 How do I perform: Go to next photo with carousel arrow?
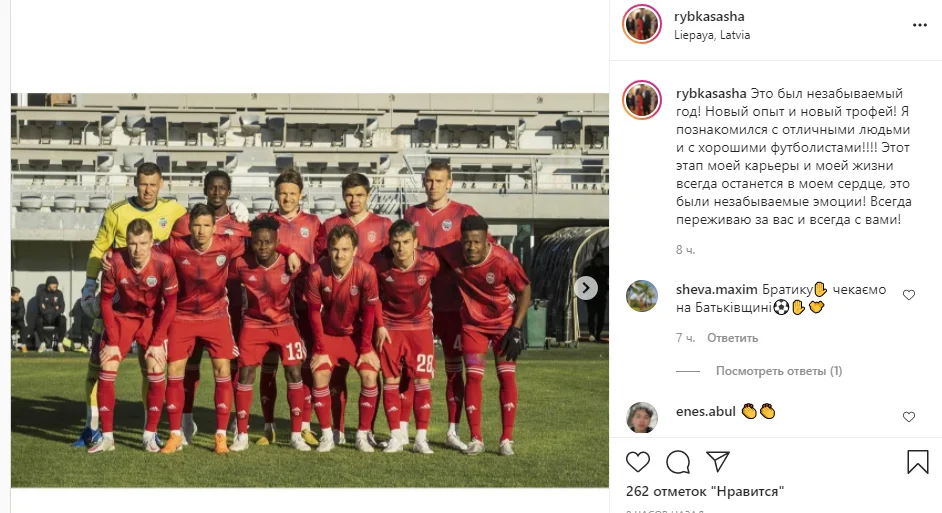click(x=586, y=288)
